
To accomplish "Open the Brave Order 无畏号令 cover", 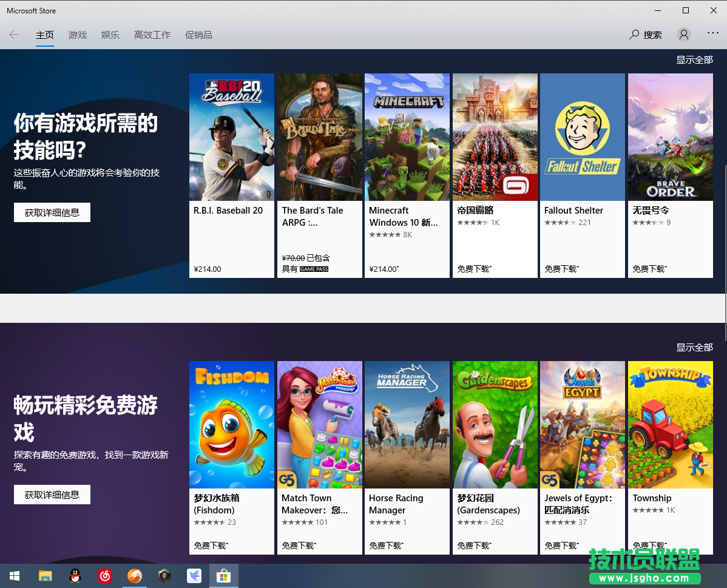I will 671,137.
